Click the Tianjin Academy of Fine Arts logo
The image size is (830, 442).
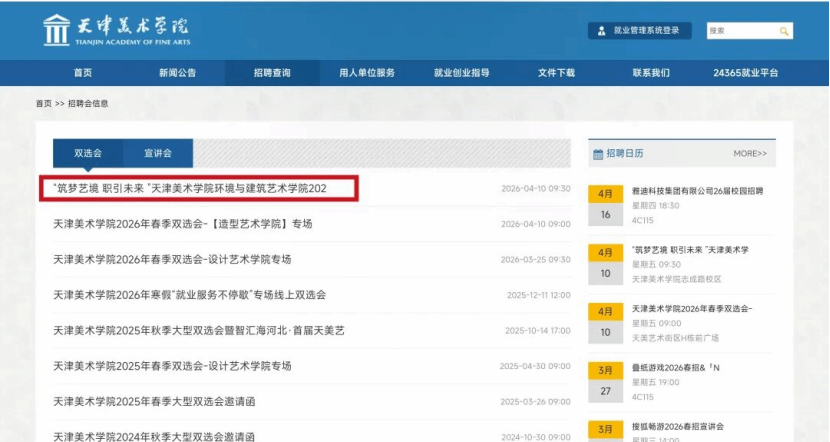pos(115,30)
